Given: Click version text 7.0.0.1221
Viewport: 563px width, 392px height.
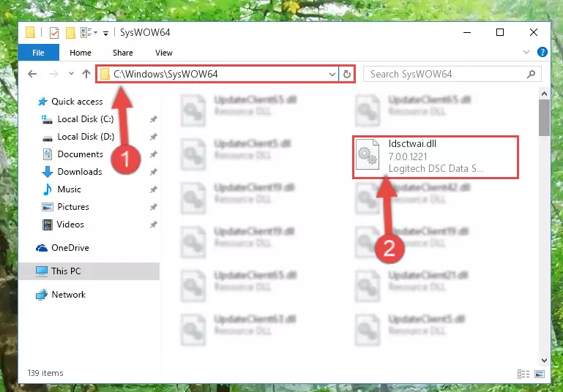Looking at the screenshot, I should tap(408, 157).
